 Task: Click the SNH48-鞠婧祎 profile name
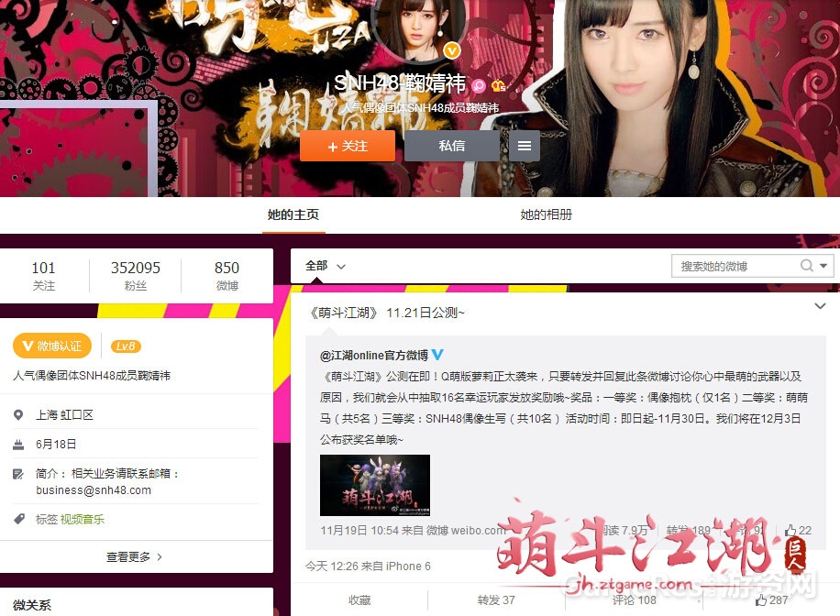pos(400,83)
